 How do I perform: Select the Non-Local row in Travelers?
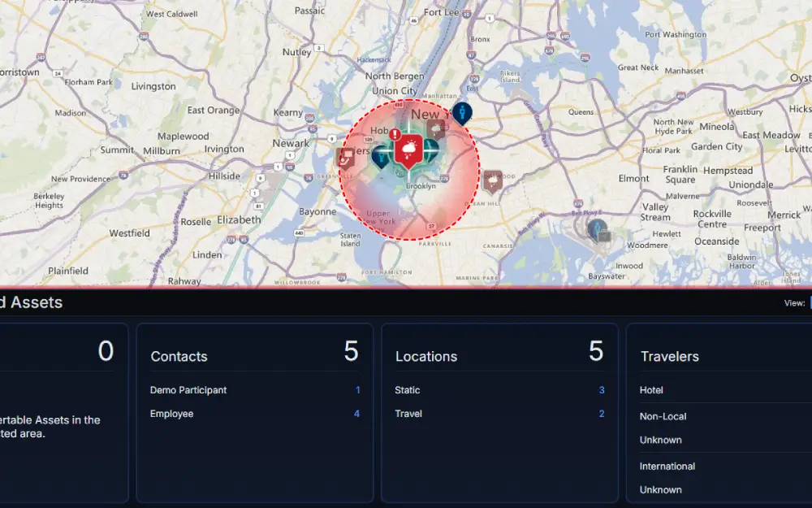pos(725,416)
